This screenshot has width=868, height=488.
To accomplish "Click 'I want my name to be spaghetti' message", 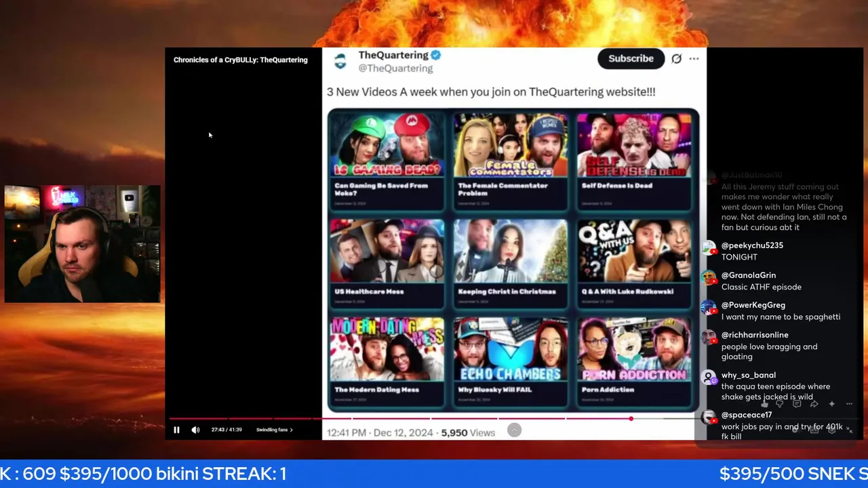I will pos(781,317).
